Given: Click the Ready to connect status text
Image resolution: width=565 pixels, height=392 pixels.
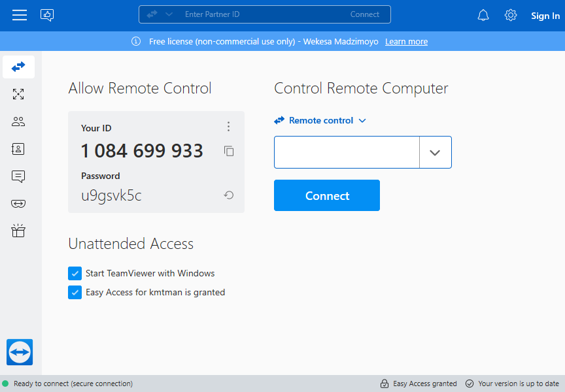Looking at the screenshot, I should (x=73, y=384).
